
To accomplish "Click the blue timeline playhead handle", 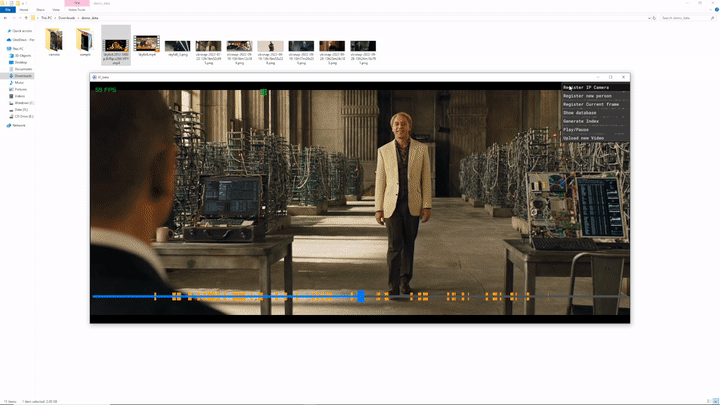I will point(361,296).
